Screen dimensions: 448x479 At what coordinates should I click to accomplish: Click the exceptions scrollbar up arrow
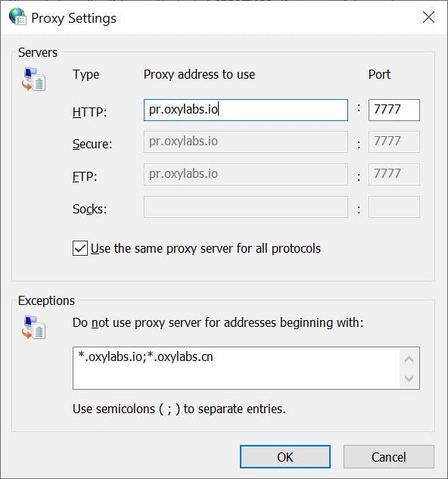(x=409, y=359)
